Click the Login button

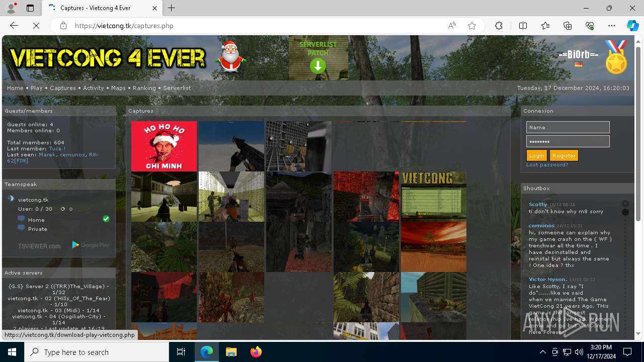(536, 155)
